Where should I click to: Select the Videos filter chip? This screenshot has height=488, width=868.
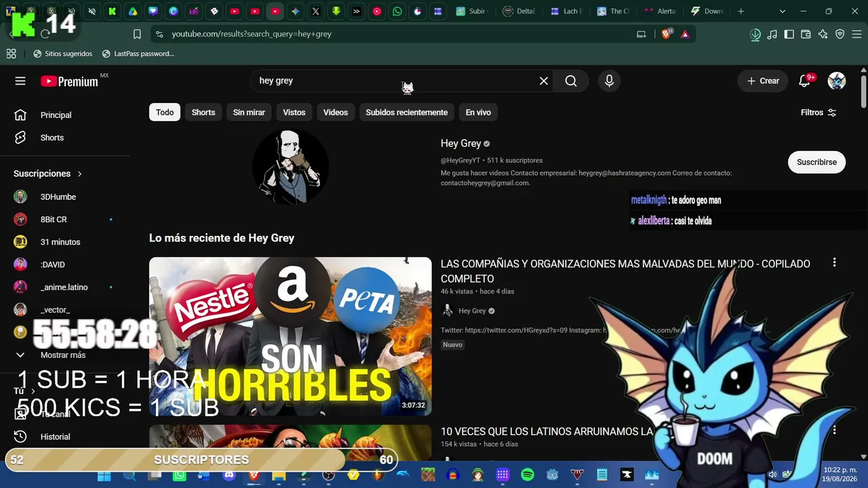coord(336,113)
